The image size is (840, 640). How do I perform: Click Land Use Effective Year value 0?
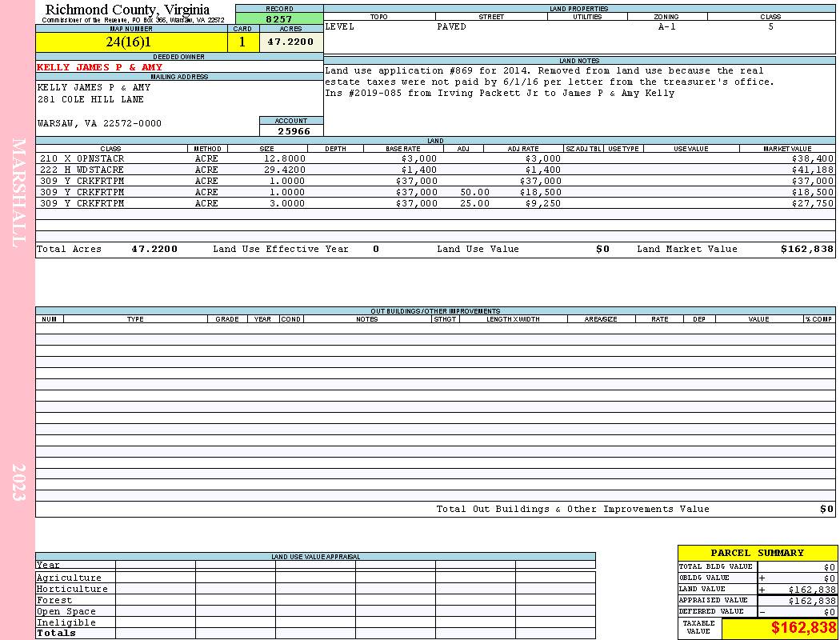(376, 249)
